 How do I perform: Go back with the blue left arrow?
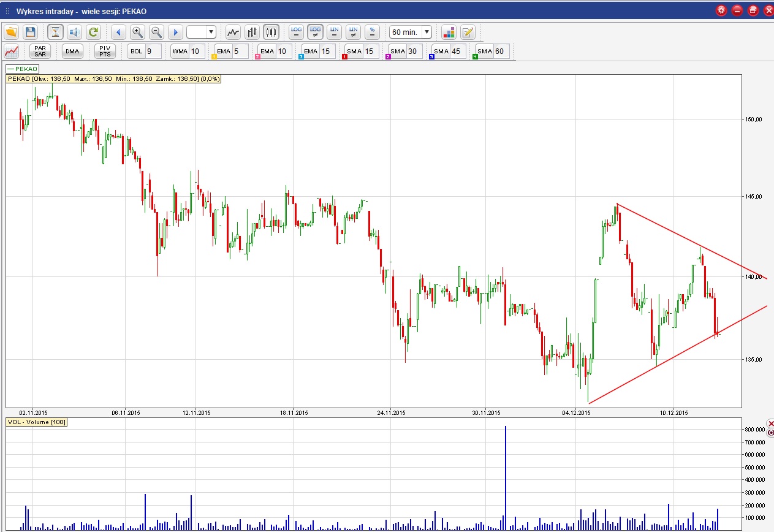coord(119,32)
